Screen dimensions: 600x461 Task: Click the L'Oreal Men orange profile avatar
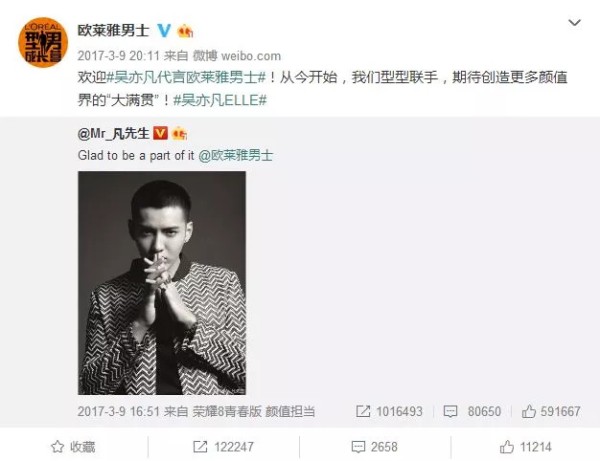click(43, 42)
